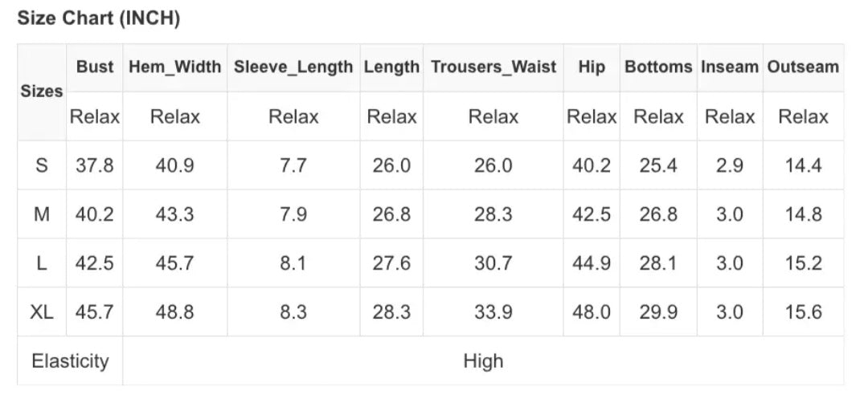This screenshot has height=407, width=868.
Task: Click the Inseam column header
Action: [729, 67]
